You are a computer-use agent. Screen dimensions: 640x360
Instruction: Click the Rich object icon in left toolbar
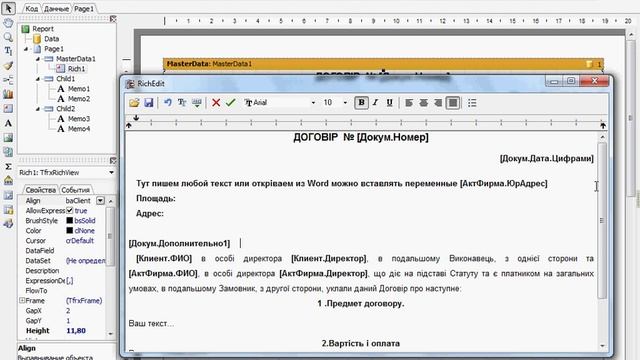pyautogui.click(x=8, y=109)
